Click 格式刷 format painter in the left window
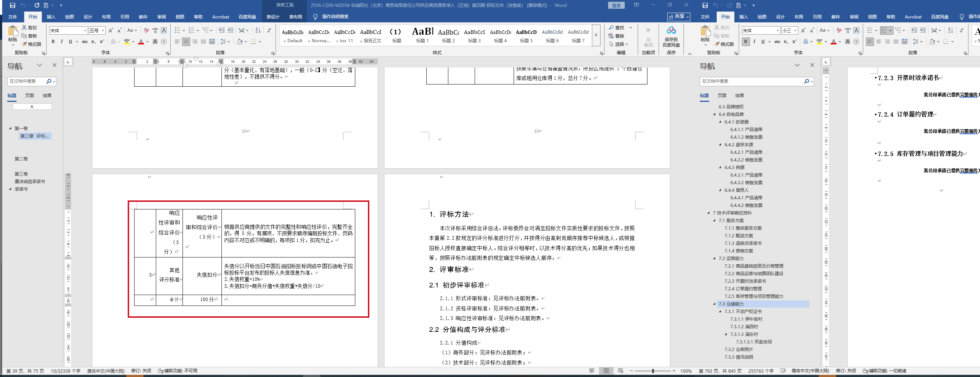This screenshot has height=377, width=980. point(32,44)
